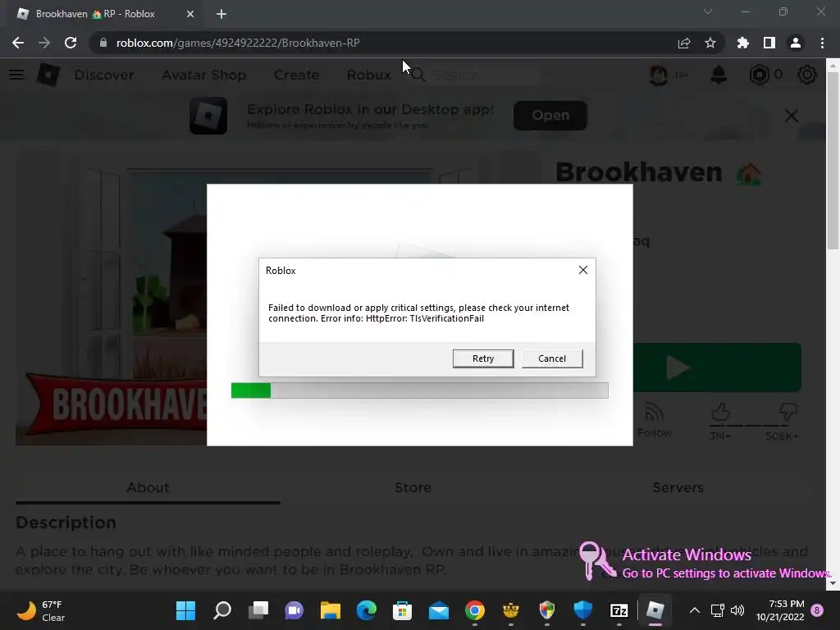Image resolution: width=840 pixels, height=630 pixels.
Task: Switch to the Store tab
Action: tap(413, 487)
